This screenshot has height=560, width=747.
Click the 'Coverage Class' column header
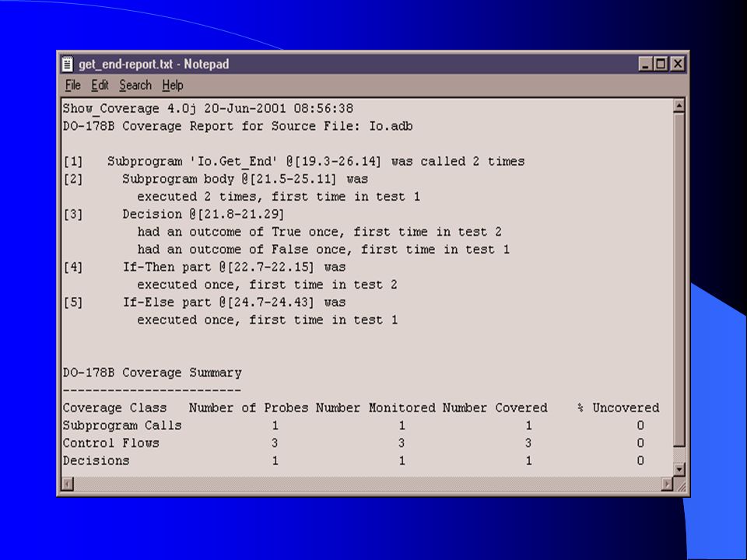point(115,408)
